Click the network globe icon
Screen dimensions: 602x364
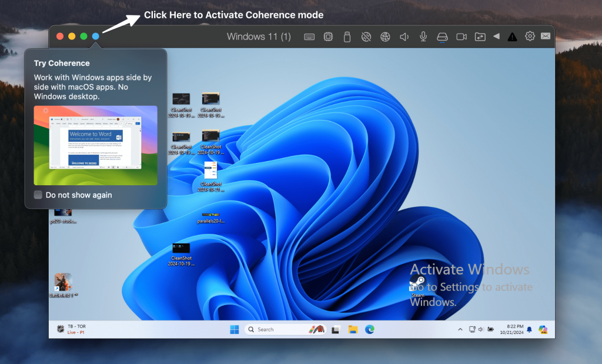pyautogui.click(x=385, y=37)
